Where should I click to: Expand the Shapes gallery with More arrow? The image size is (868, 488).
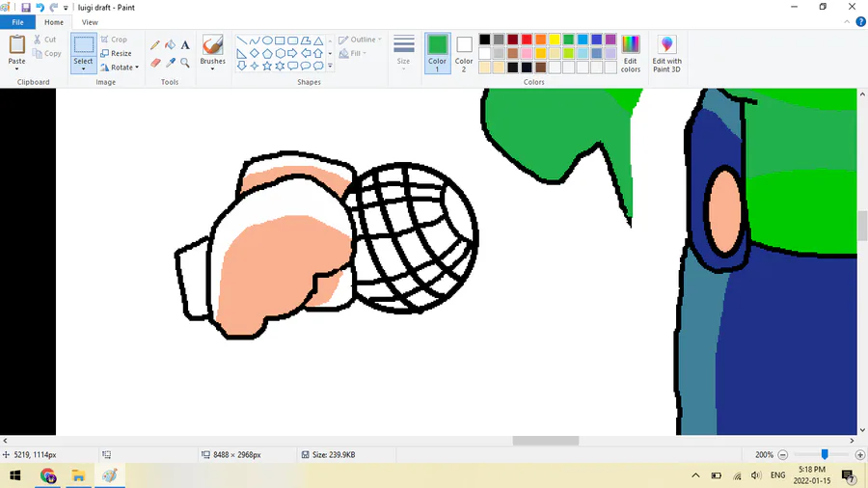click(x=330, y=66)
